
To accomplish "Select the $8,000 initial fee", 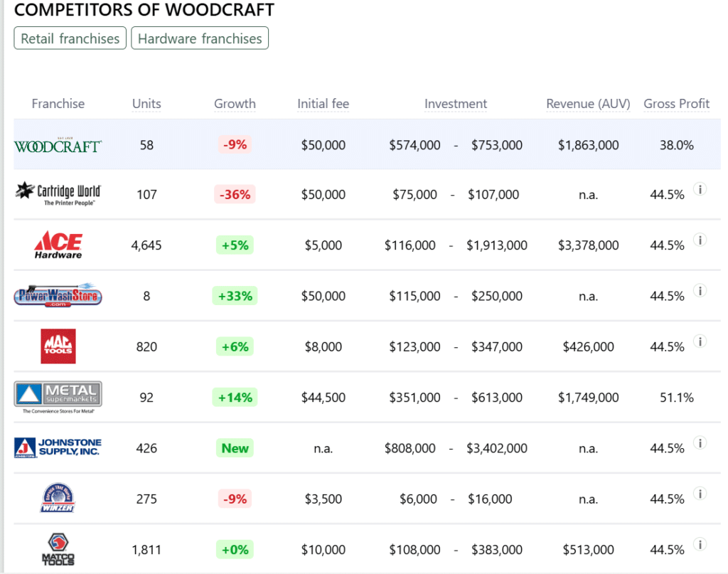I will click(323, 347).
